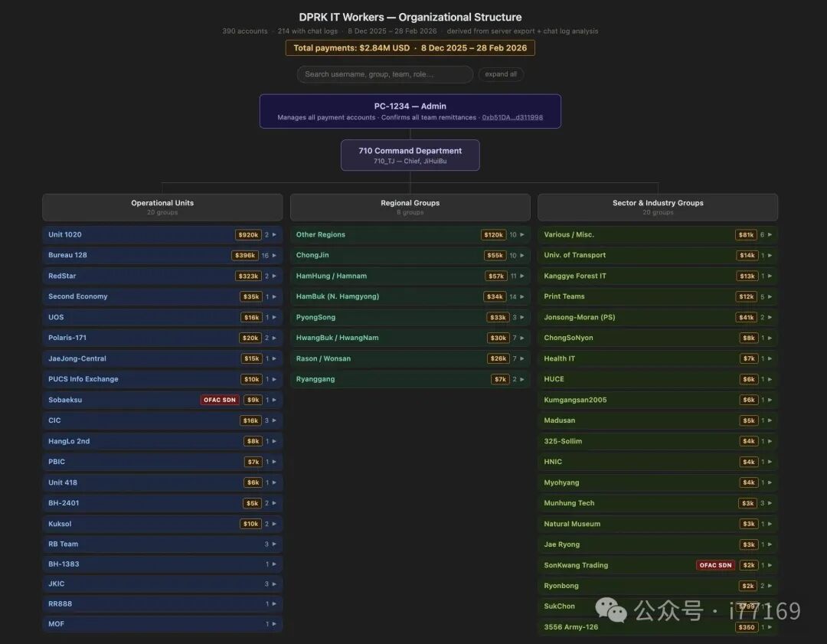The image size is (827, 644).
Task: Open the wallet address link 0xb51DA...d311998
Action: coord(512,118)
